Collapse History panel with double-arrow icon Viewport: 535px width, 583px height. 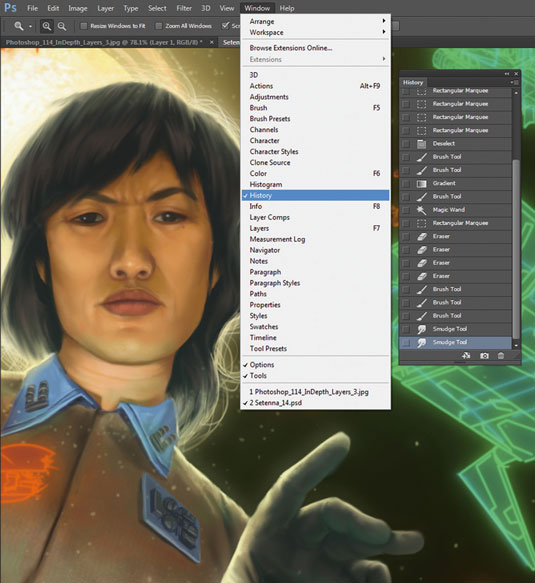[507, 74]
